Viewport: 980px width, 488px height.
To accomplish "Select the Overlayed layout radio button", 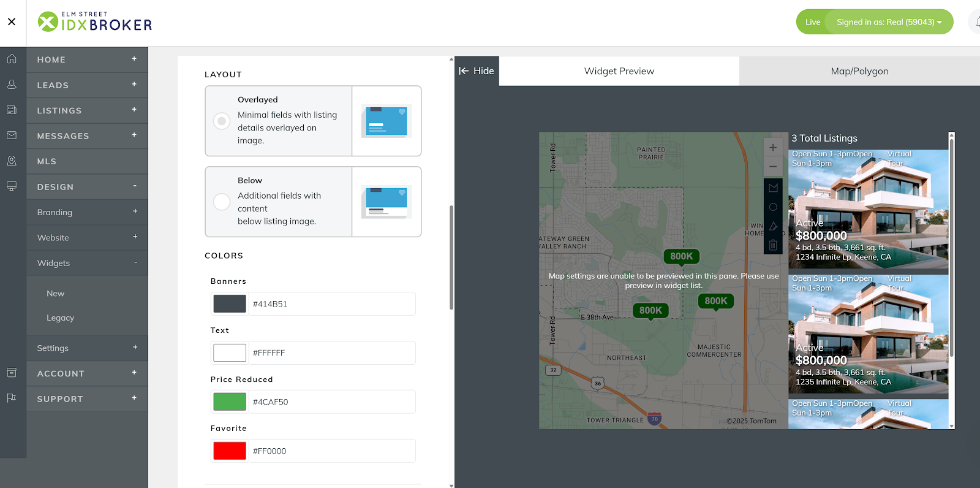I will click(222, 121).
